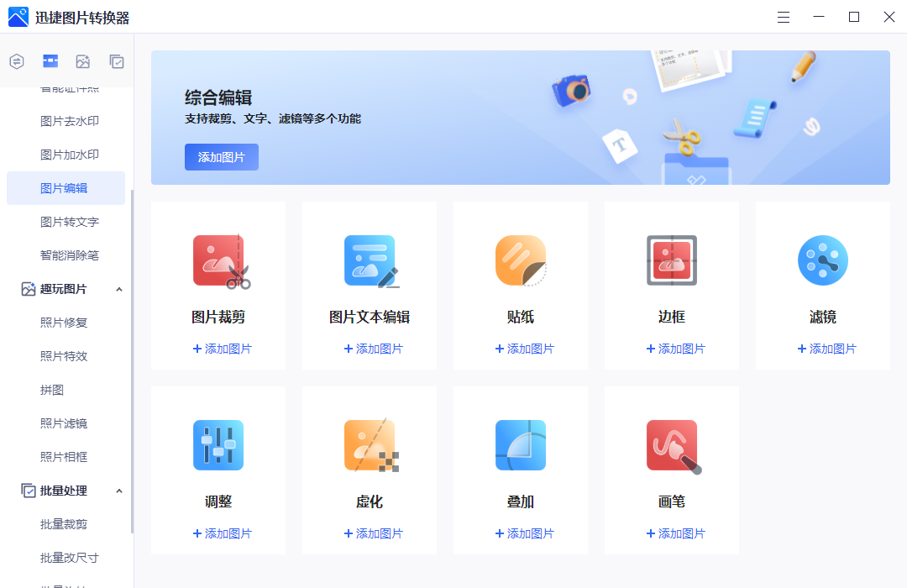Collapse the 趣玩图片 sidebar group
The height and width of the screenshot is (588, 907).
click(x=120, y=288)
